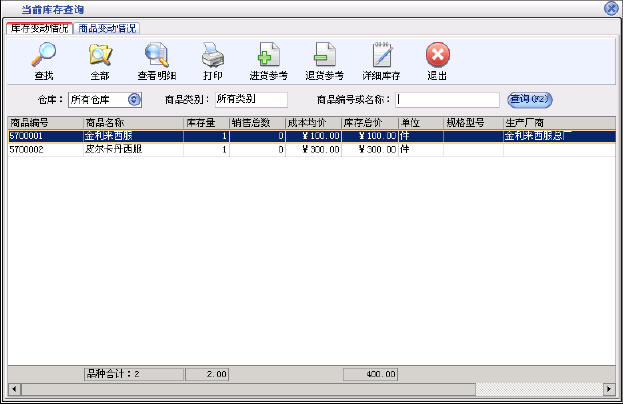The image size is (623, 404).
Task: Open 进货参考 purchase reference icon
Action: (268, 55)
